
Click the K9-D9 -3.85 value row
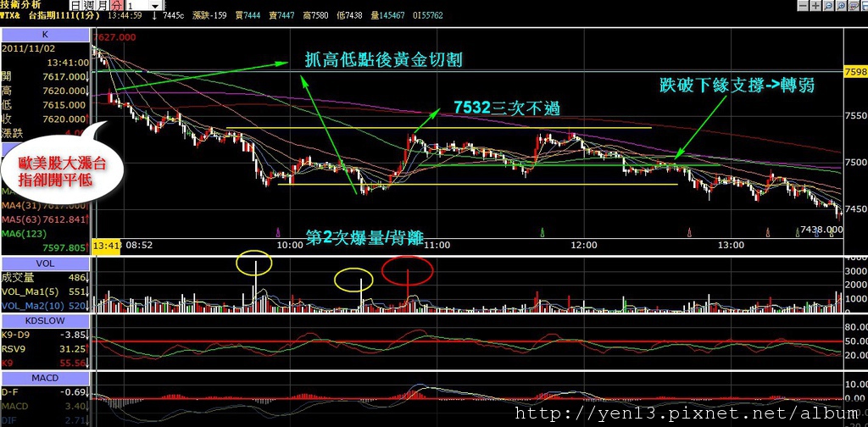tap(46, 335)
